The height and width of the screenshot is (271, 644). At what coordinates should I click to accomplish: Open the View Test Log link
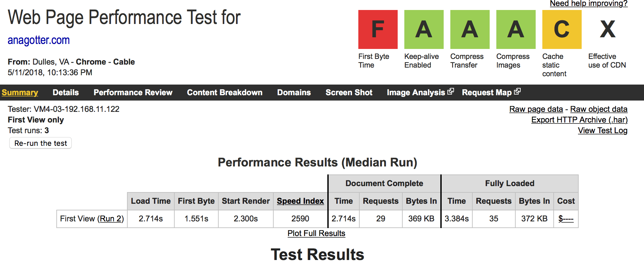click(x=603, y=131)
